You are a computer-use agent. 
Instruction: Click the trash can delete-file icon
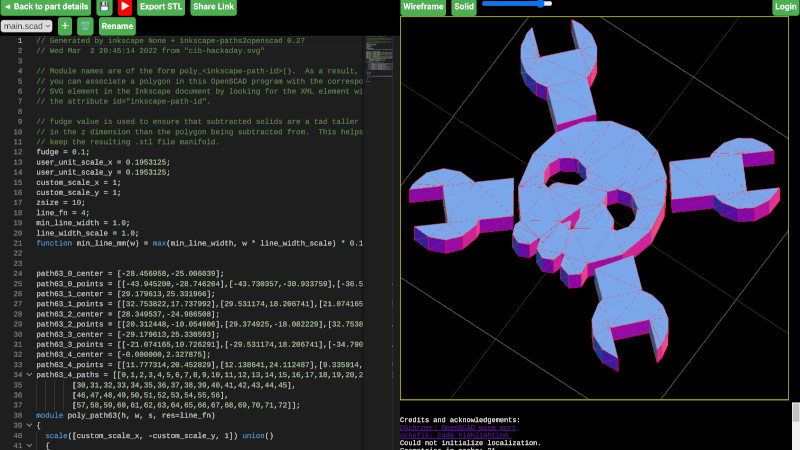85,26
